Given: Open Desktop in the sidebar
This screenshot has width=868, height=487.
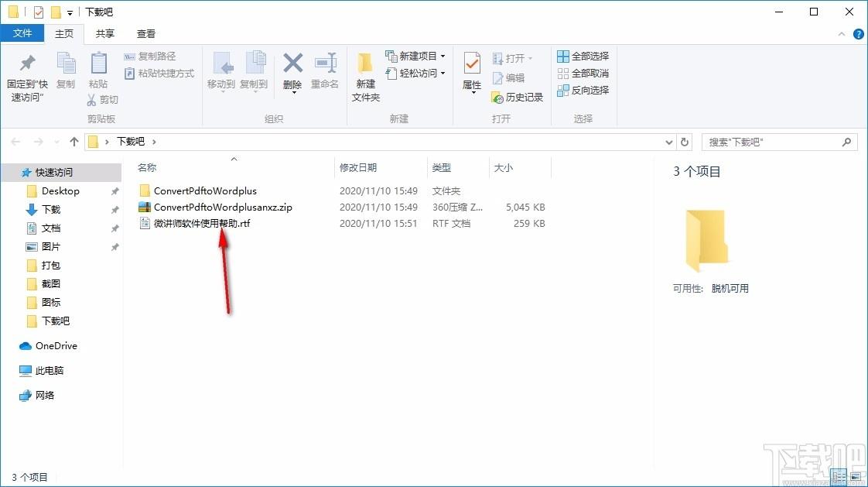Looking at the screenshot, I should [61, 191].
